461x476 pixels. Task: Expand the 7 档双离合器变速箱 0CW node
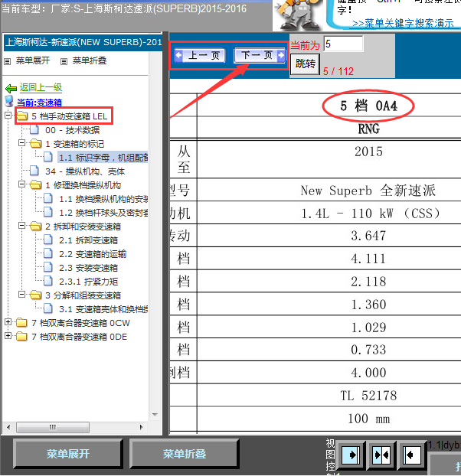click(8, 321)
